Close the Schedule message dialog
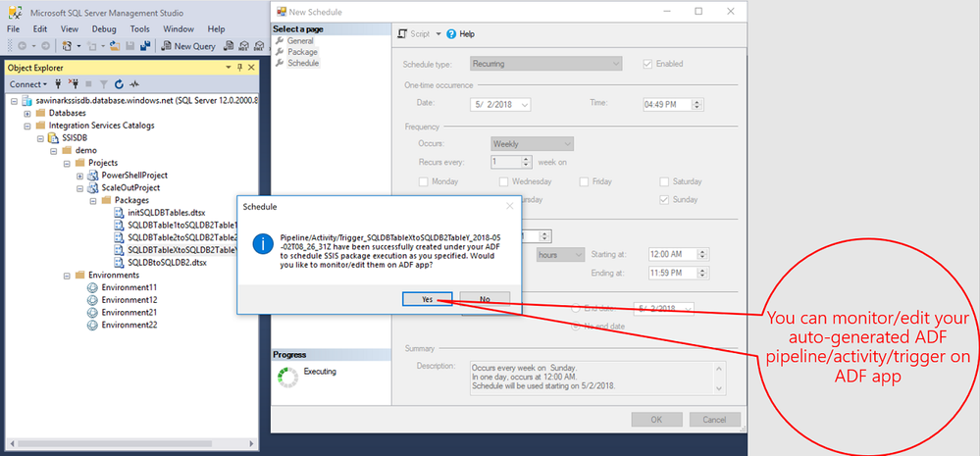 (x=509, y=206)
